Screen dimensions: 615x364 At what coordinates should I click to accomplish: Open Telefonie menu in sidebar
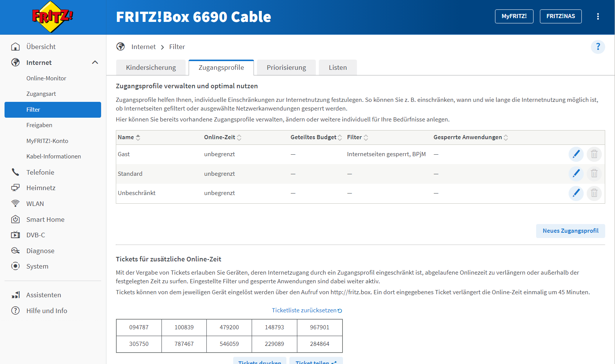(x=40, y=172)
